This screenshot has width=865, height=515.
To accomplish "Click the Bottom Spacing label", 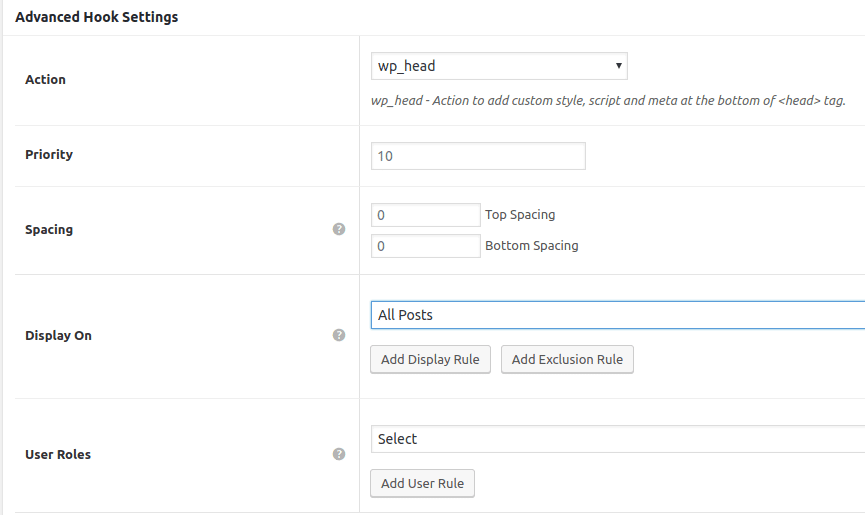I will (x=532, y=245).
